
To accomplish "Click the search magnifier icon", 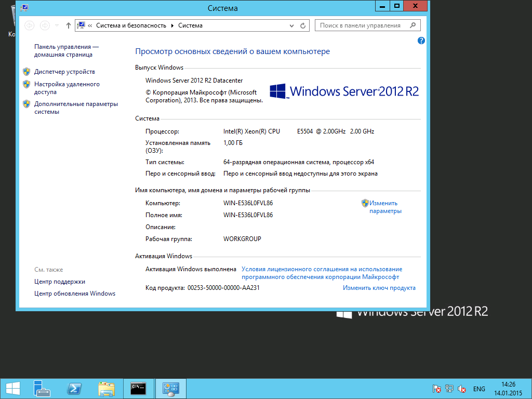I will point(412,25).
